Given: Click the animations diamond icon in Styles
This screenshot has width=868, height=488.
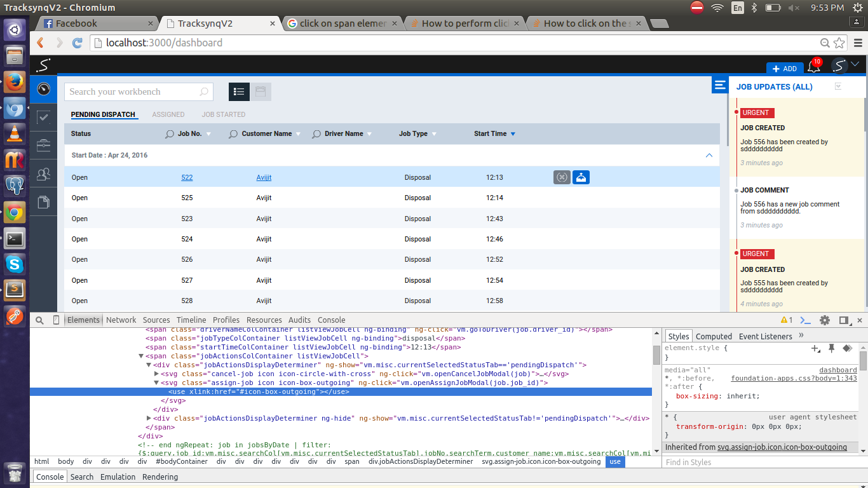Looking at the screenshot, I should [x=847, y=348].
